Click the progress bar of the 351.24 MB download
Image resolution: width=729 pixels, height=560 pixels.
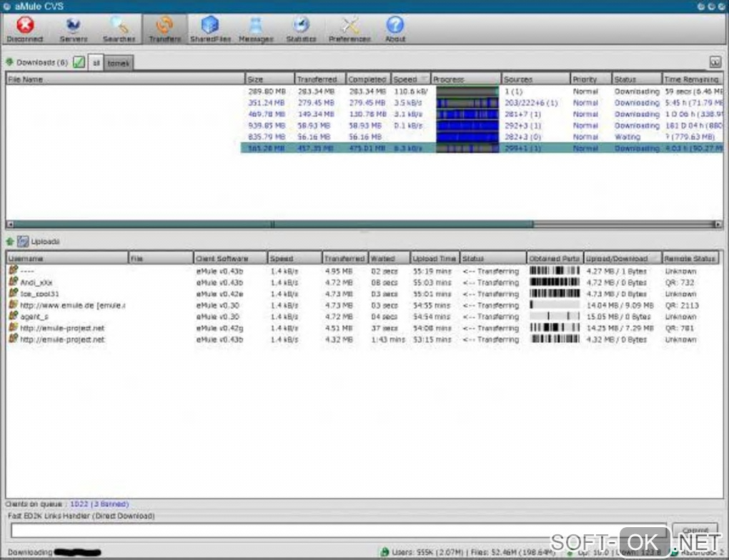coord(467,103)
